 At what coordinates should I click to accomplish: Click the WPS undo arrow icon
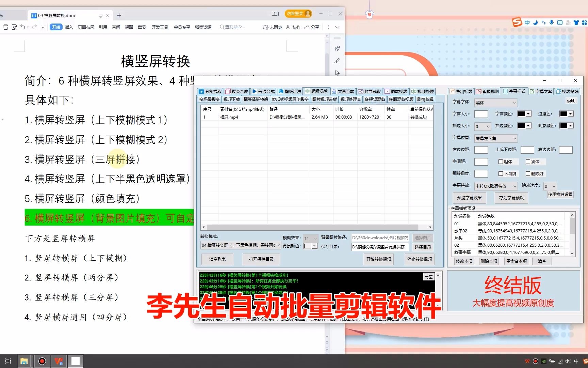pyautogui.click(x=22, y=27)
